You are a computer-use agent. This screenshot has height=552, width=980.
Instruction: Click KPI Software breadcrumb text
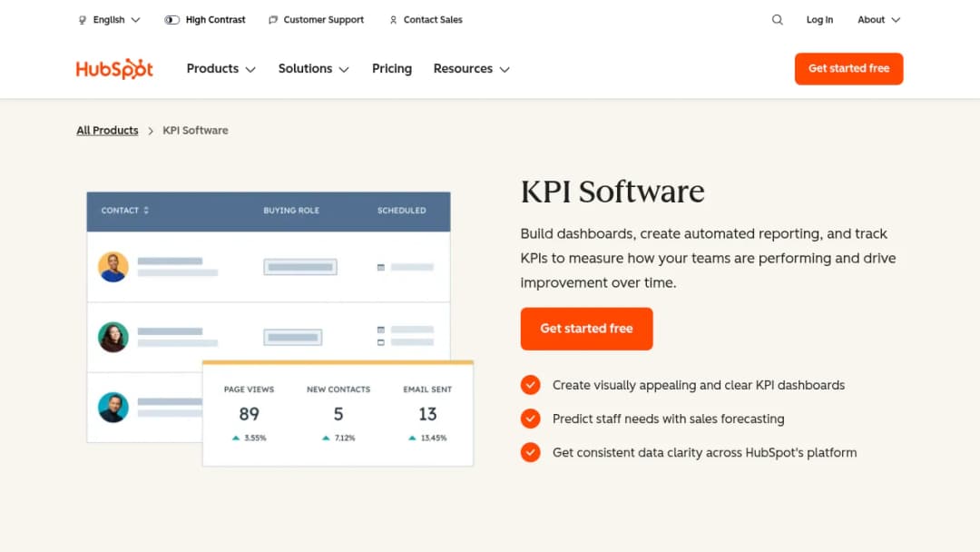click(x=195, y=131)
